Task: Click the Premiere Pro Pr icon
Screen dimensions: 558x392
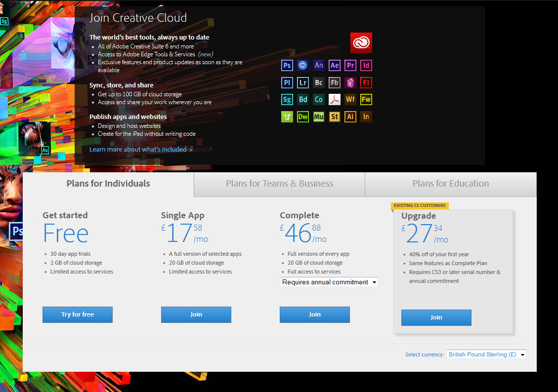Action: (350, 65)
